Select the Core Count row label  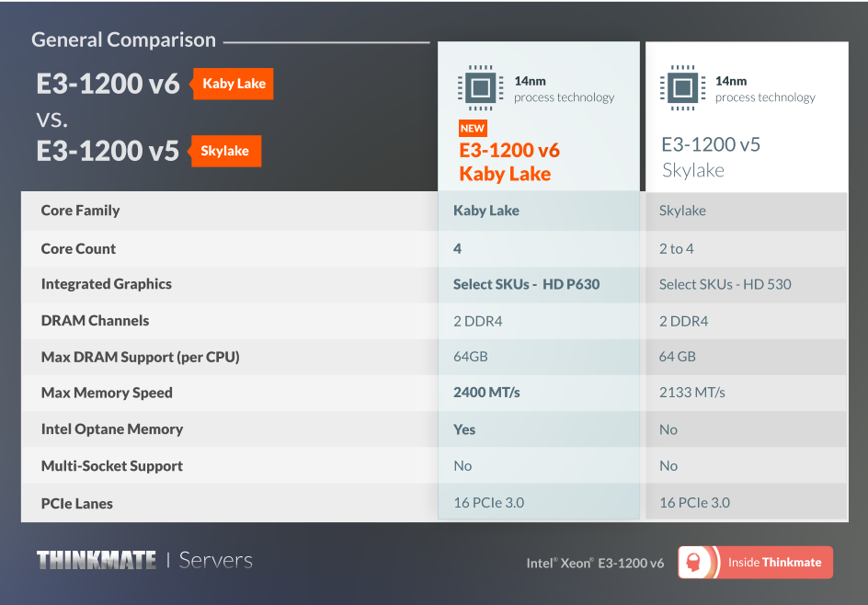tap(78, 248)
